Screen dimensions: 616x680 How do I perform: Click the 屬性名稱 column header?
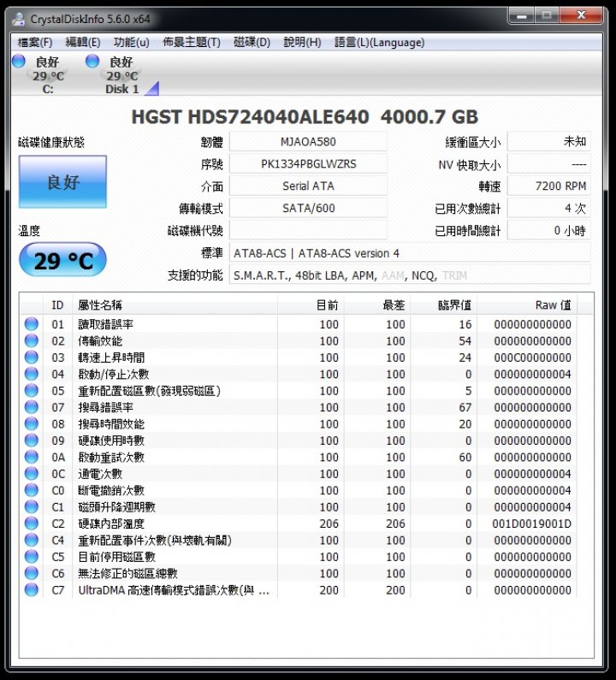point(175,305)
